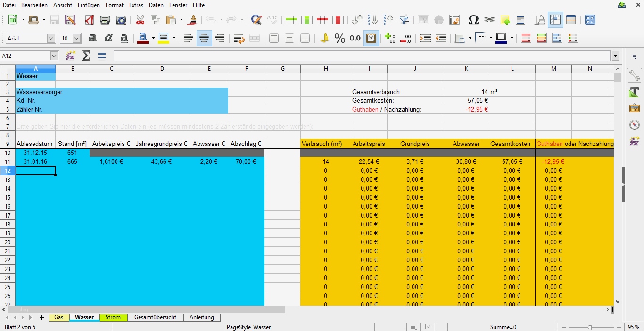
Task: Switch to the Gesamtübersicht sheet tab
Action: click(x=155, y=317)
